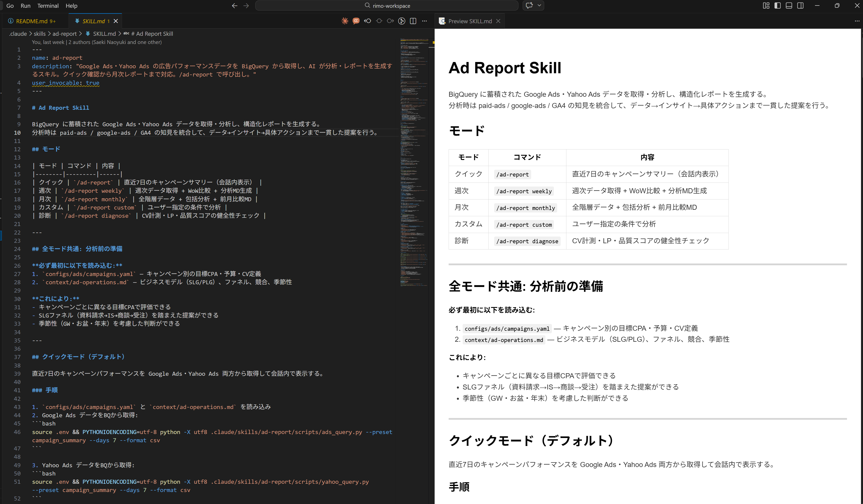The image size is (863, 504).
Task: Click the code minimap overview
Action: 414,161
